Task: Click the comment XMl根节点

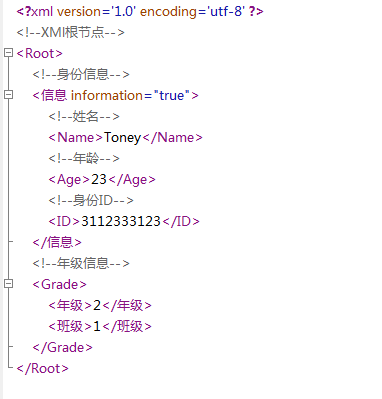Action: pos(70,33)
